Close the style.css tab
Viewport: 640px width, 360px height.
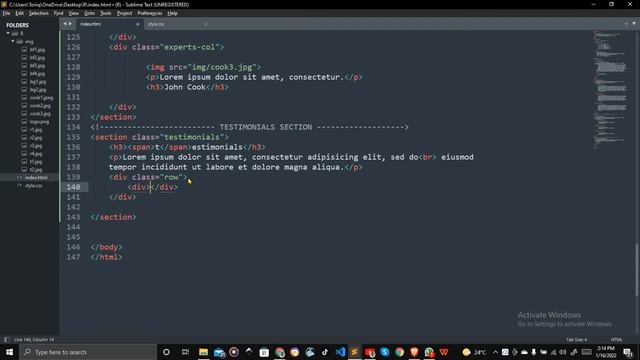[205, 24]
